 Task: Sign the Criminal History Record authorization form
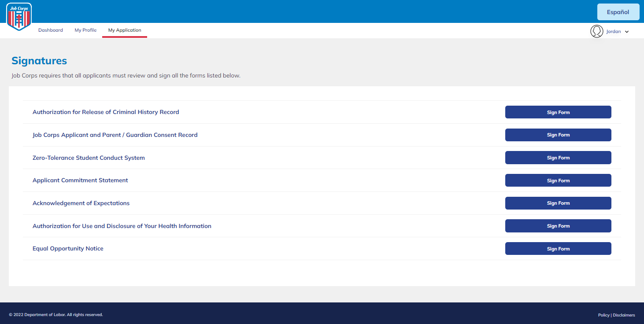pyautogui.click(x=558, y=112)
